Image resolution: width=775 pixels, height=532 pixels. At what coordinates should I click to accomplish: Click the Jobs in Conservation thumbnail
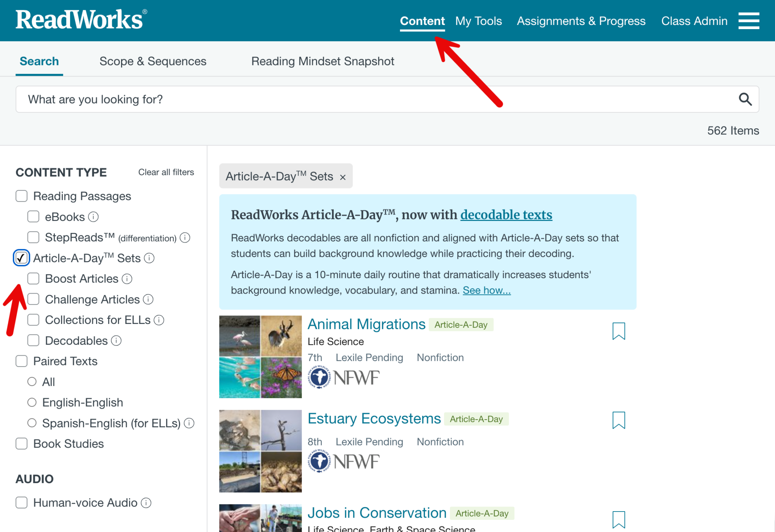click(x=260, y=518)
